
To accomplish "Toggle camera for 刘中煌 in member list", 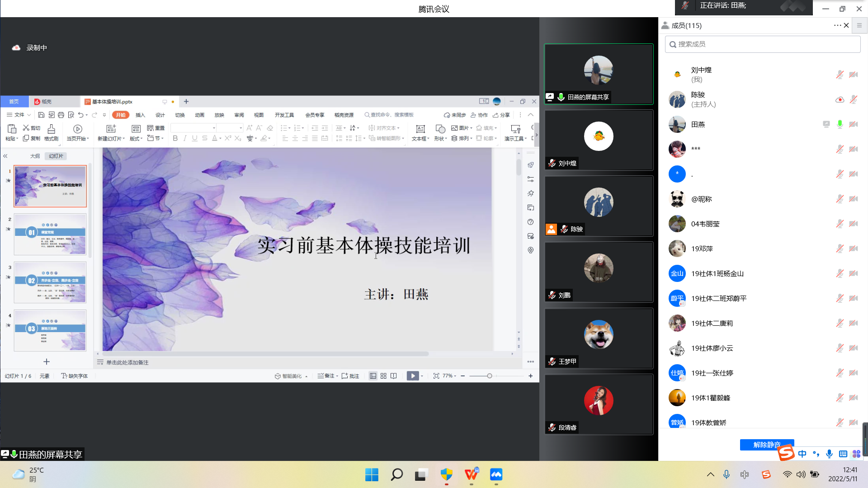I will coord(854,75).
